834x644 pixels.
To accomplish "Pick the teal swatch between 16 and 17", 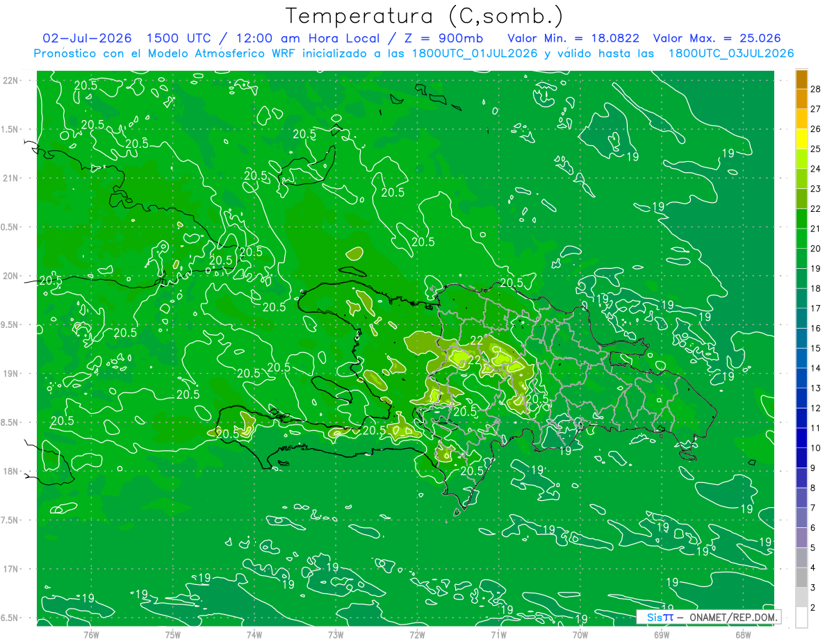I will pyautogui.click(x=801, y=318).
